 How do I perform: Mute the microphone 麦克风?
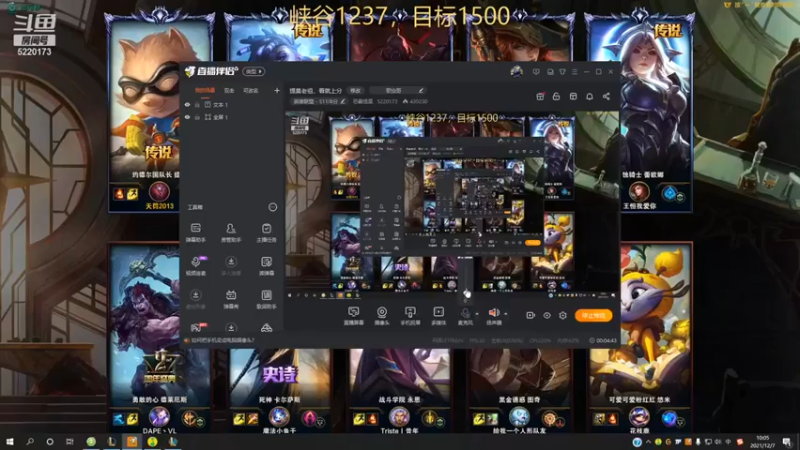pos(465,315)
